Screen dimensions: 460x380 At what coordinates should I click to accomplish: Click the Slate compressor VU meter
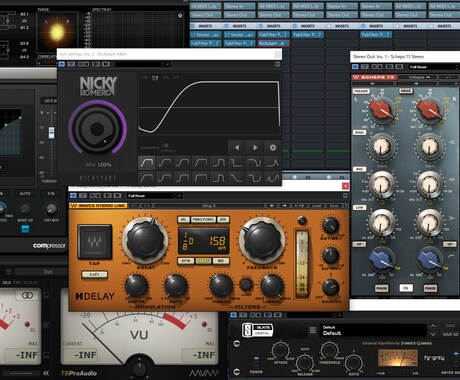pyautogui.click(x=397, y=359)
